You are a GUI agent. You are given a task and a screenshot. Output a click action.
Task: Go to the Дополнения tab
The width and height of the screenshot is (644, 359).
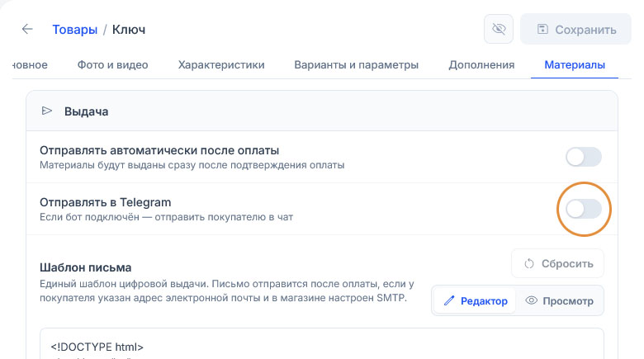(481, 65)
